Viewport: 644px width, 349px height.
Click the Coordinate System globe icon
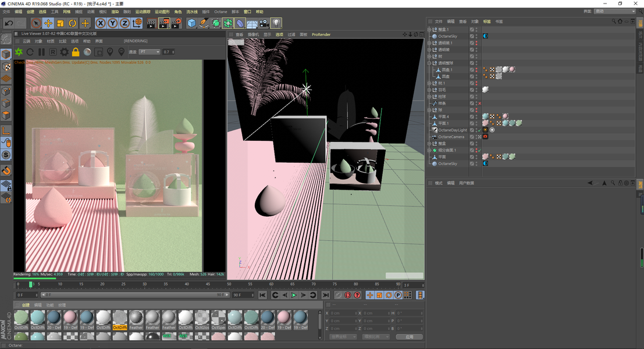137,23
